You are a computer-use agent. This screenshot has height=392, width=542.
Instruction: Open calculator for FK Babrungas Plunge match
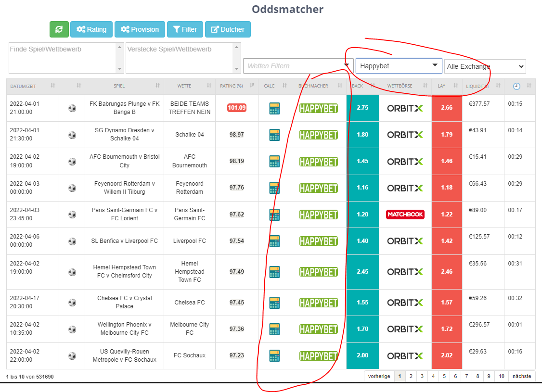point(274,108)
